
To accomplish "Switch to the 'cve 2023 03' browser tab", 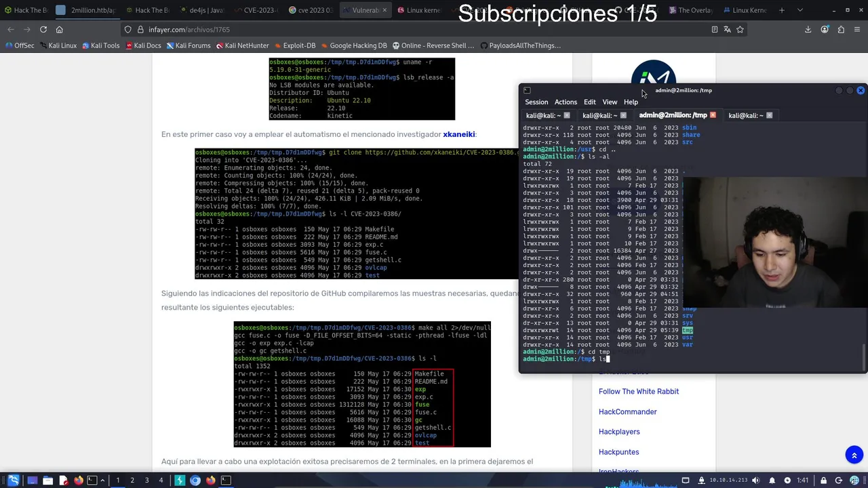I will (311, 10).
